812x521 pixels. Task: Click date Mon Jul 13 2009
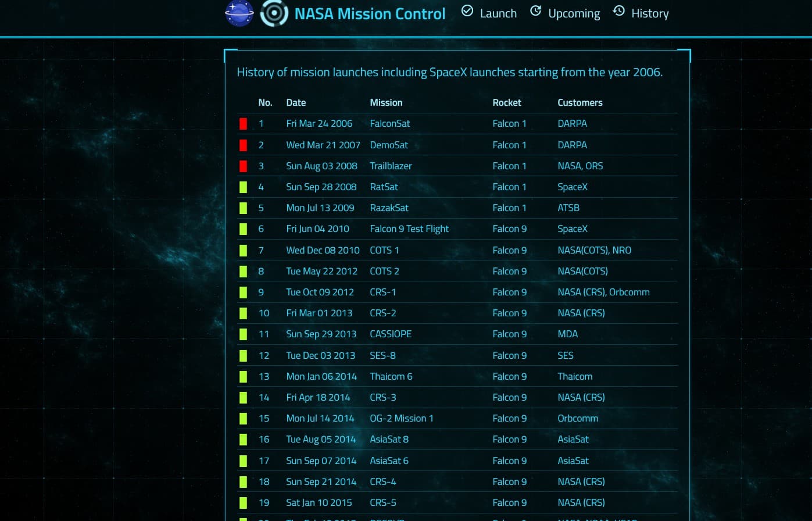pyautogui.click(x=320, y=208)
